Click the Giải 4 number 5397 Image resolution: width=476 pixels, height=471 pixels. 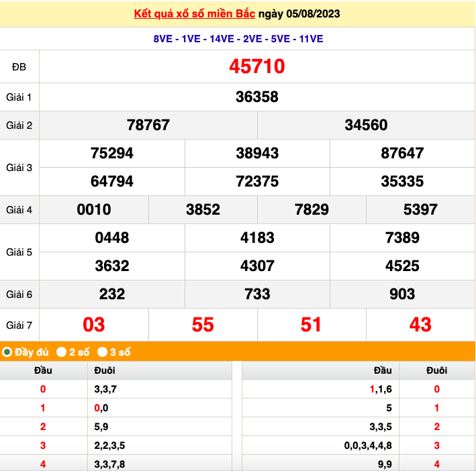click(x=420, y=209)
